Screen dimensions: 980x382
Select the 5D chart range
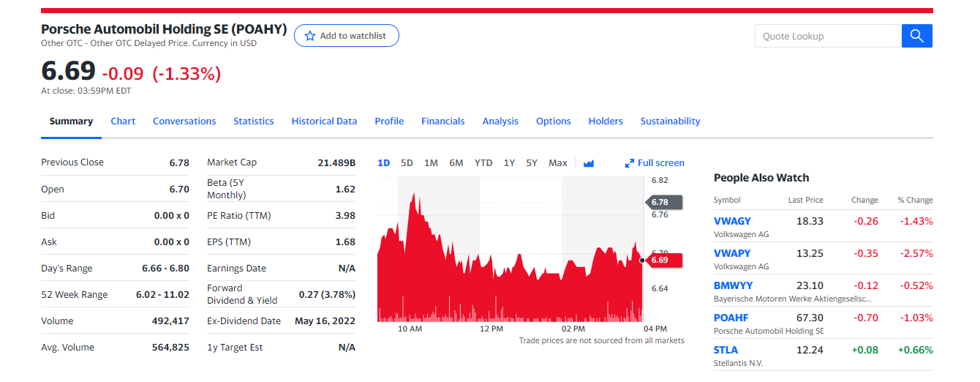coord(407,163)
